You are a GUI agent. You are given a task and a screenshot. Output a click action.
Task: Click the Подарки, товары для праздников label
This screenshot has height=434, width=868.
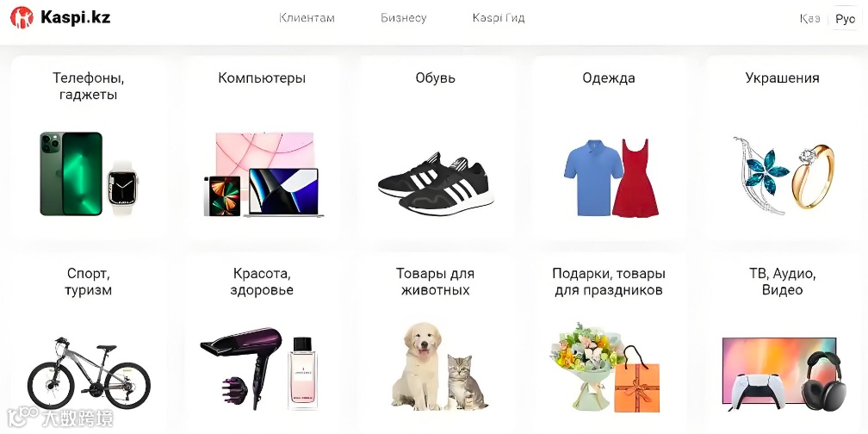click(x=608, y=282)
